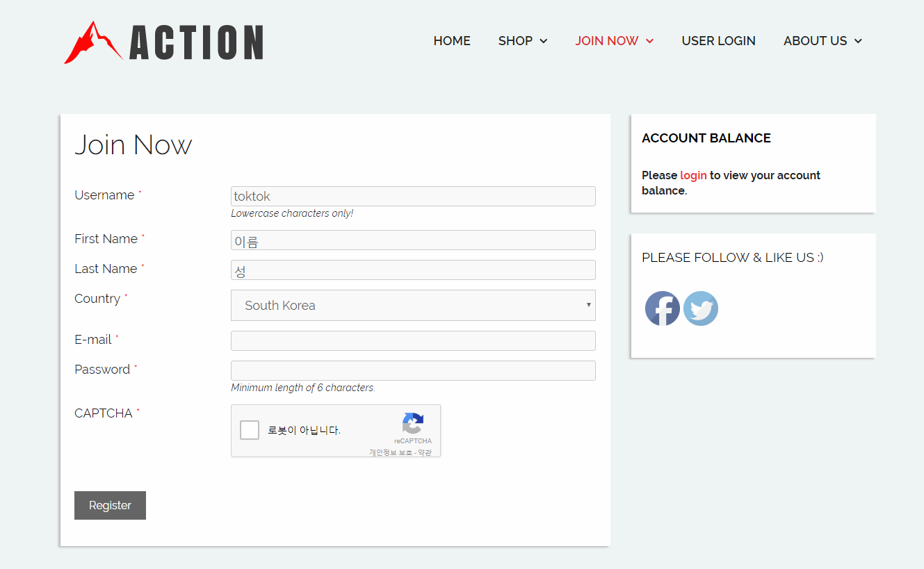Click the Password input field
This screenshot has width=924, height=569.
click(413, 370)
